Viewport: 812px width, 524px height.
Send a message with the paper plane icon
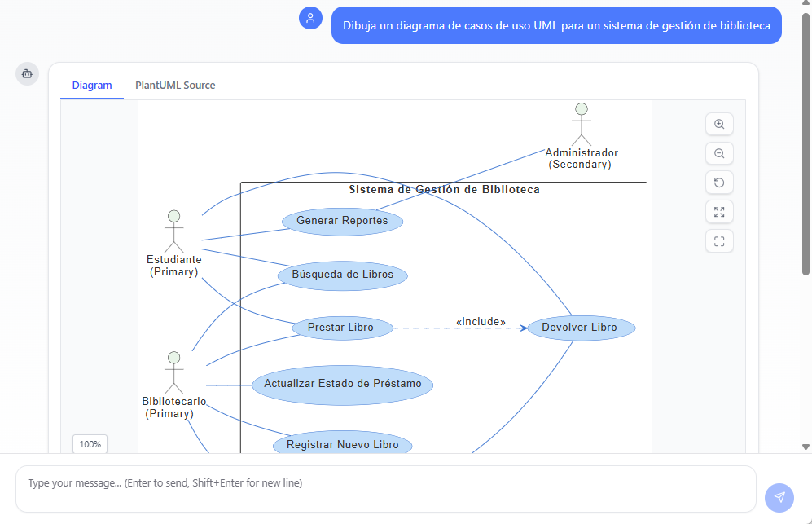click(x=779, y=497)
